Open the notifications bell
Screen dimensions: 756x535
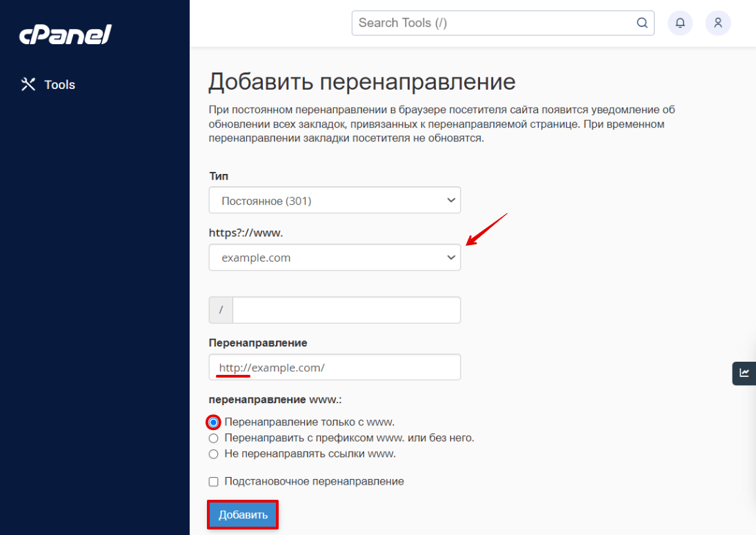680,23
